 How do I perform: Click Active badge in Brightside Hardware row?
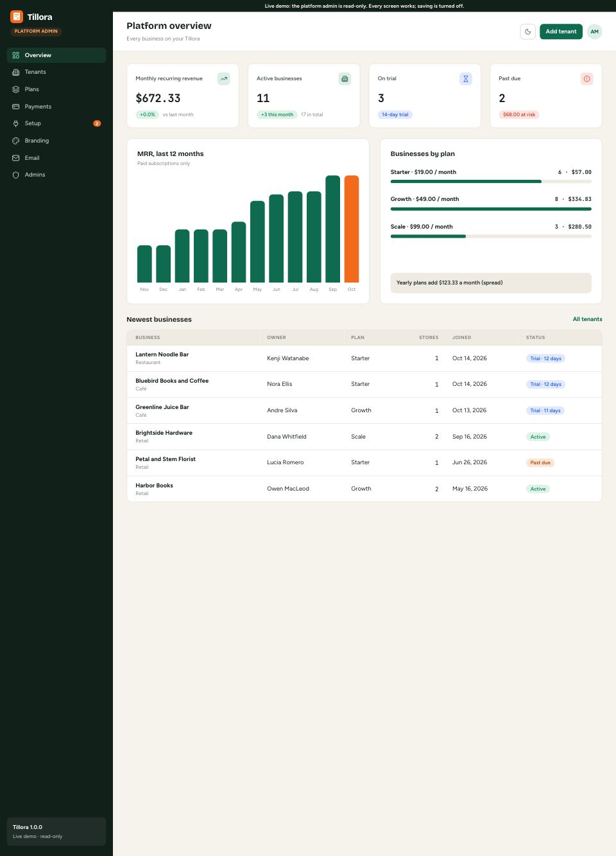[x=538, y=437]
